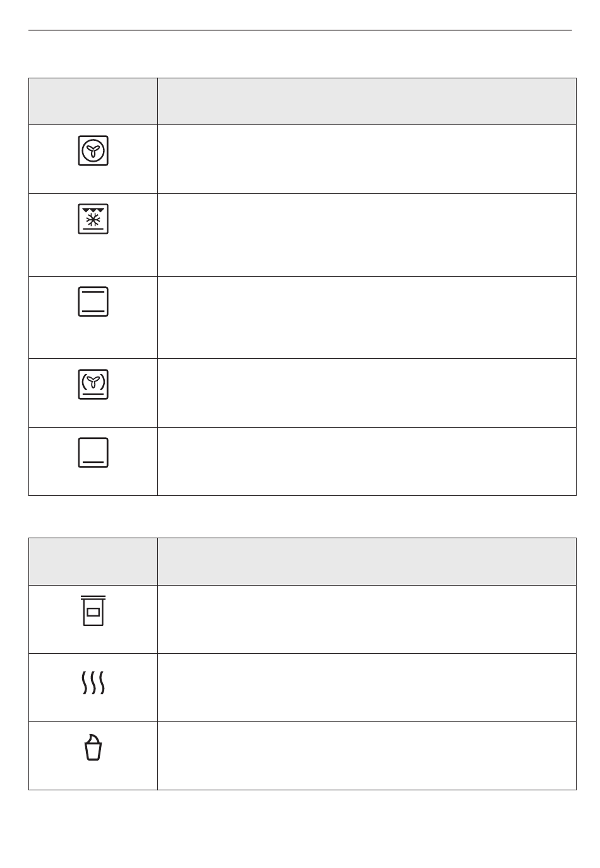The width and height of the screenshot is (600, 868).
Task: Select the wide grey header cell of the second table
Action: point(367,562)
